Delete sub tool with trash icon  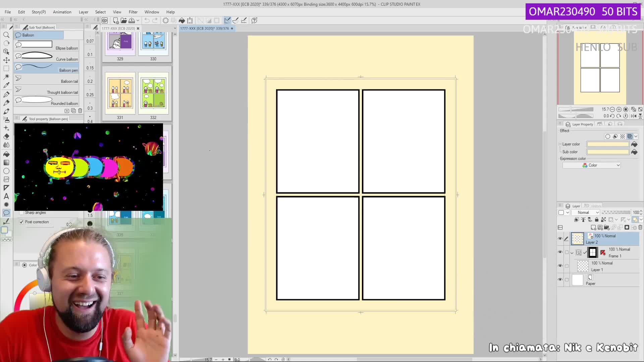pos(80,111)
